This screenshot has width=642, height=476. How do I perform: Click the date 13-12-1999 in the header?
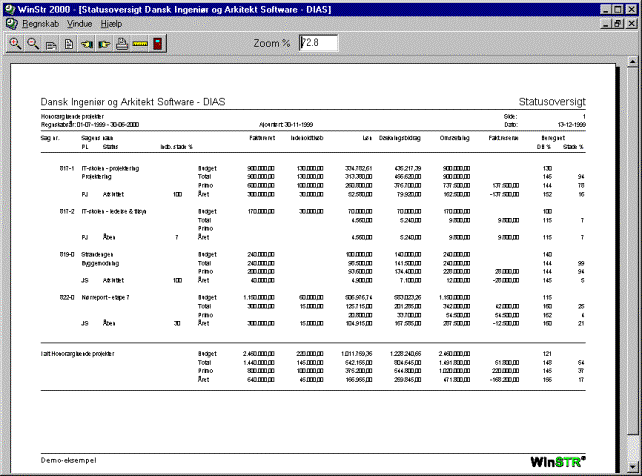point(572,124)
